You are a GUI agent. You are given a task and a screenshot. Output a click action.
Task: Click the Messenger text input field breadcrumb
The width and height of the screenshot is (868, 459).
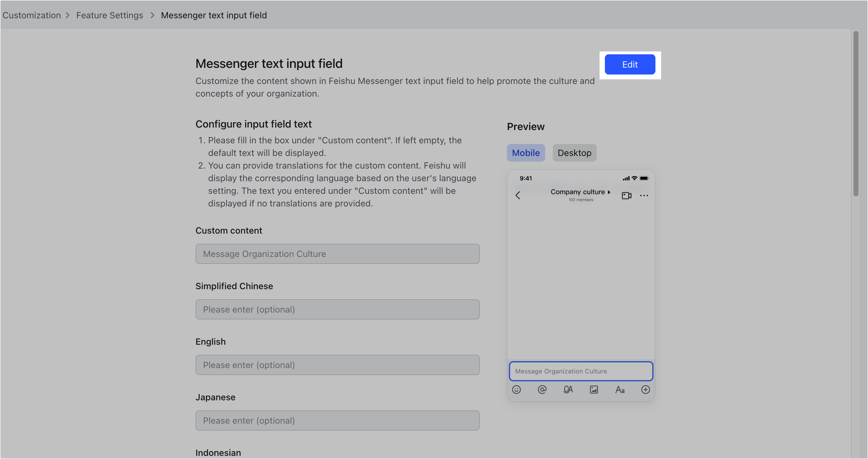coord(214,15)
